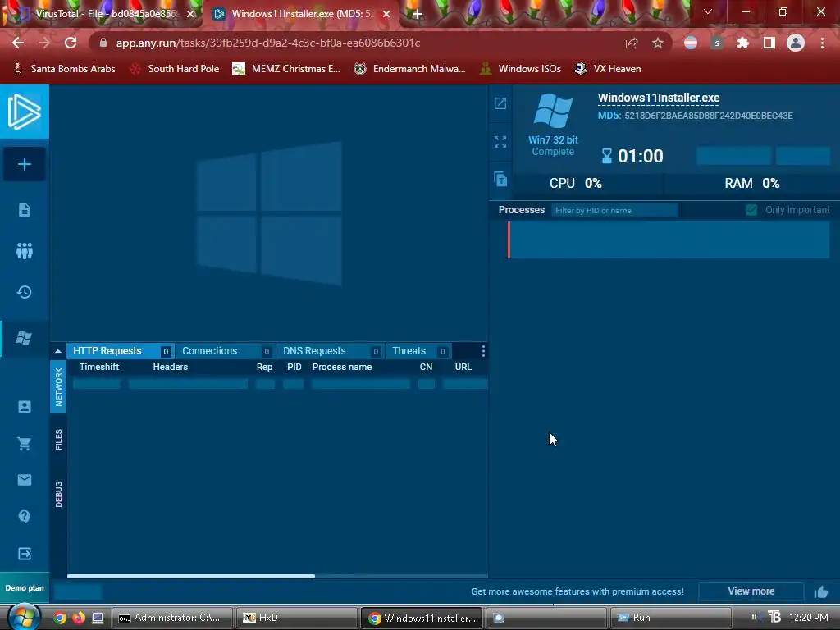Viewport: 840px width, 630px height.
Task: Click the thumbs up icon at the bottom right
Action: pyautogui.click(x=820, y=591)
